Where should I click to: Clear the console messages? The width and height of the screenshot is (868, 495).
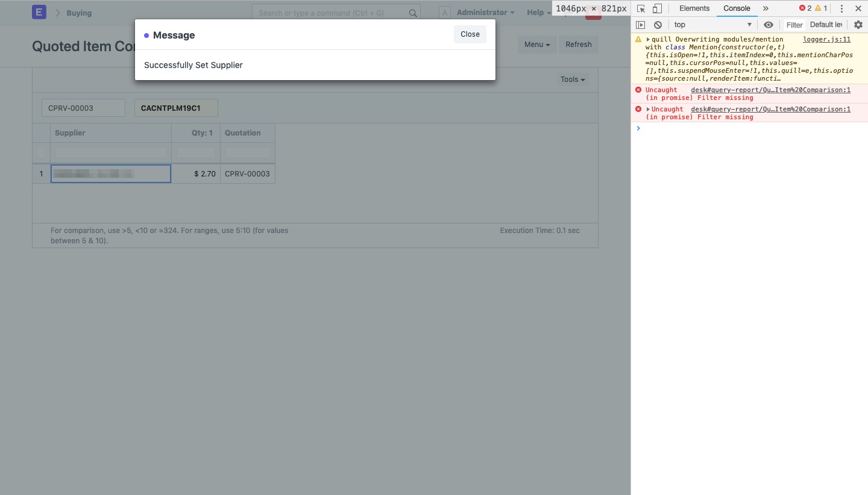click(658, 25)
